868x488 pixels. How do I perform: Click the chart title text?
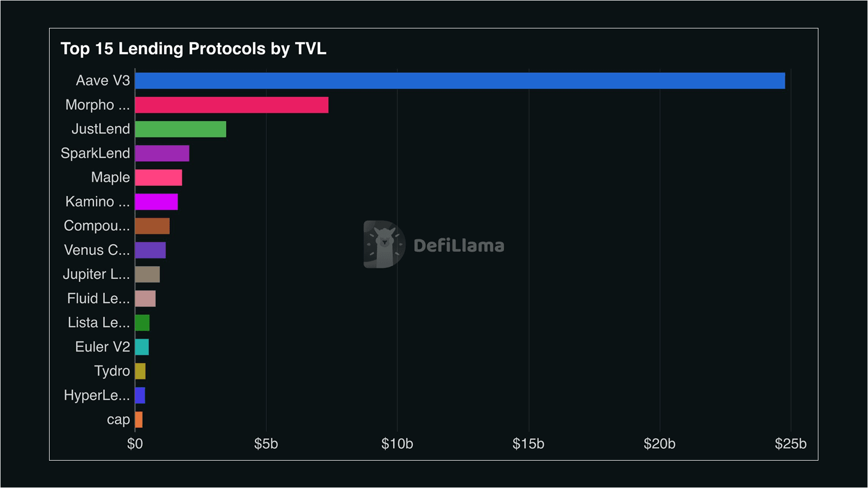tap(193, 49)
